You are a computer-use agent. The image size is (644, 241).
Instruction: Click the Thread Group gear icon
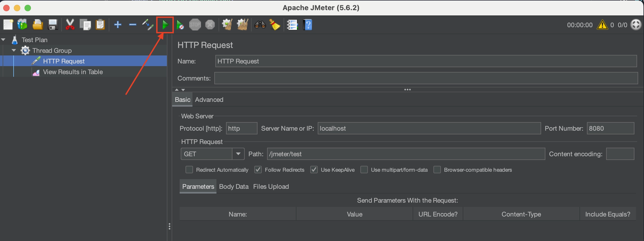[x=25, y=50]
